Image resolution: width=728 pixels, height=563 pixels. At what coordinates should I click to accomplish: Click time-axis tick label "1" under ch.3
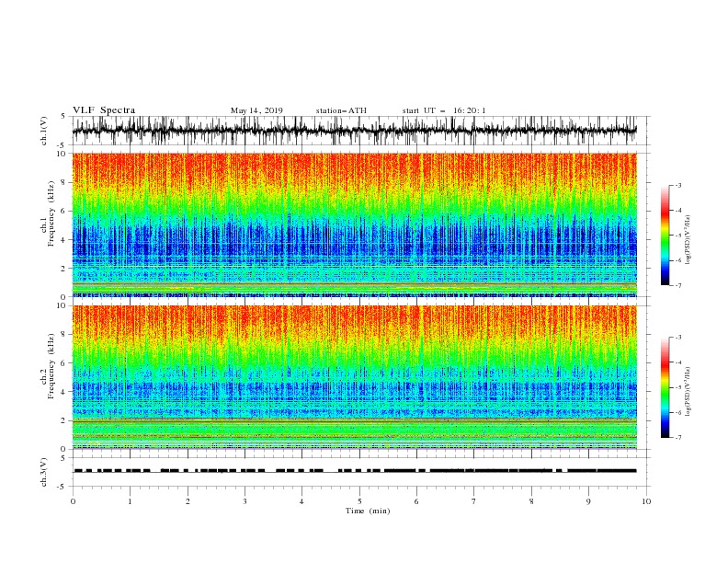130,501
